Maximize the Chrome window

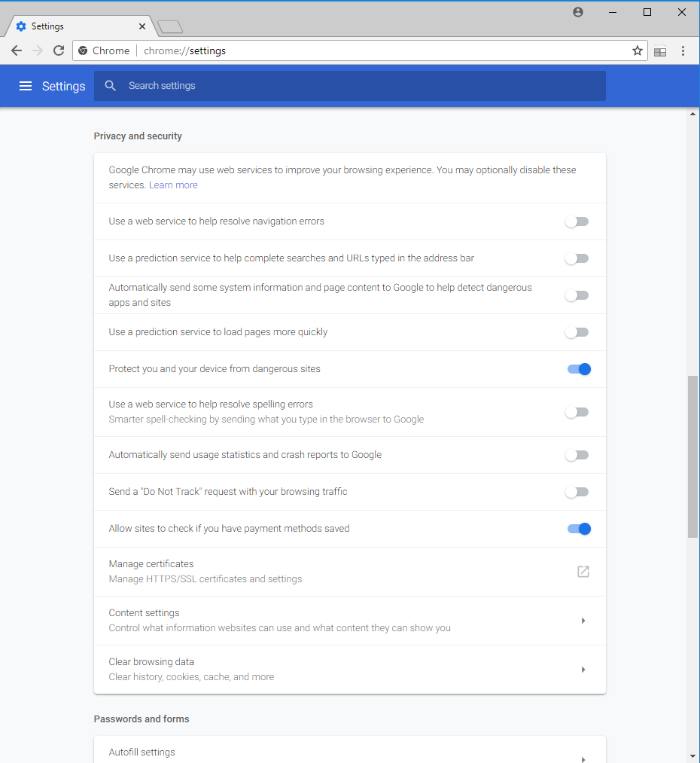pyautogui.click(x=647, y=12)
